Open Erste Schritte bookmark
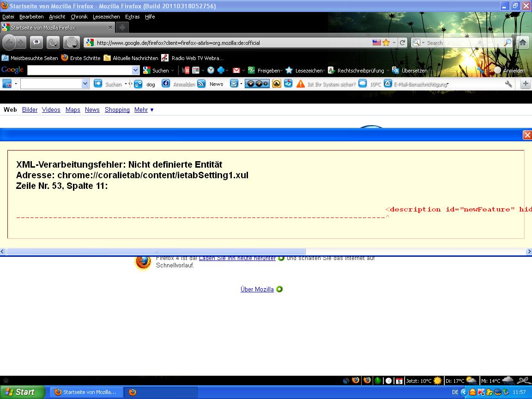532x399 pixels. (x=81, y=58)
